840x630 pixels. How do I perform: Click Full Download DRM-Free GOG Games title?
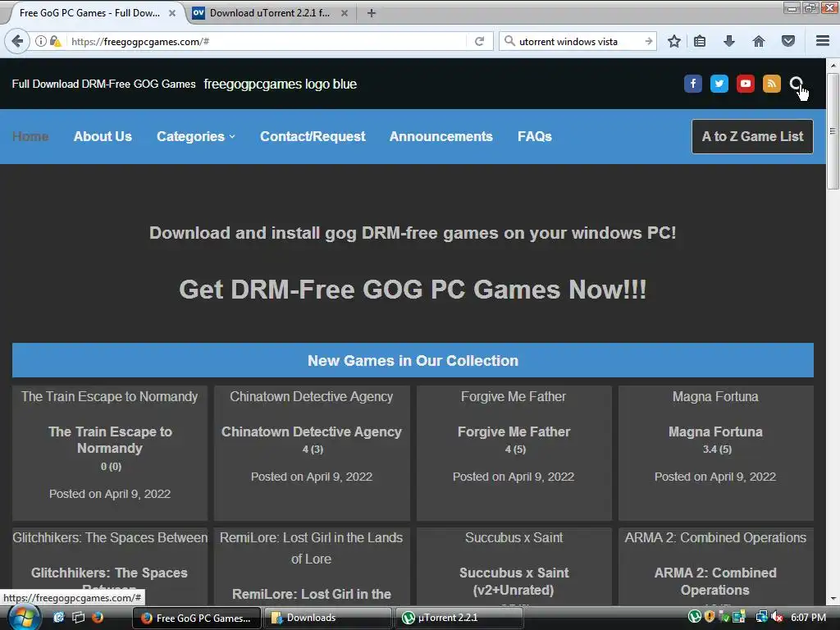pyautogui.click(x=103, y=84)
